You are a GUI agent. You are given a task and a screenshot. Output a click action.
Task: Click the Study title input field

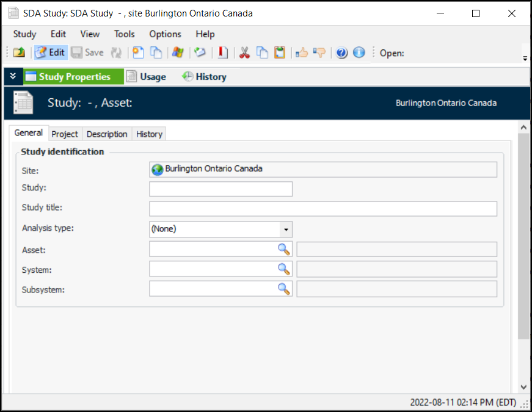[322, 209]
